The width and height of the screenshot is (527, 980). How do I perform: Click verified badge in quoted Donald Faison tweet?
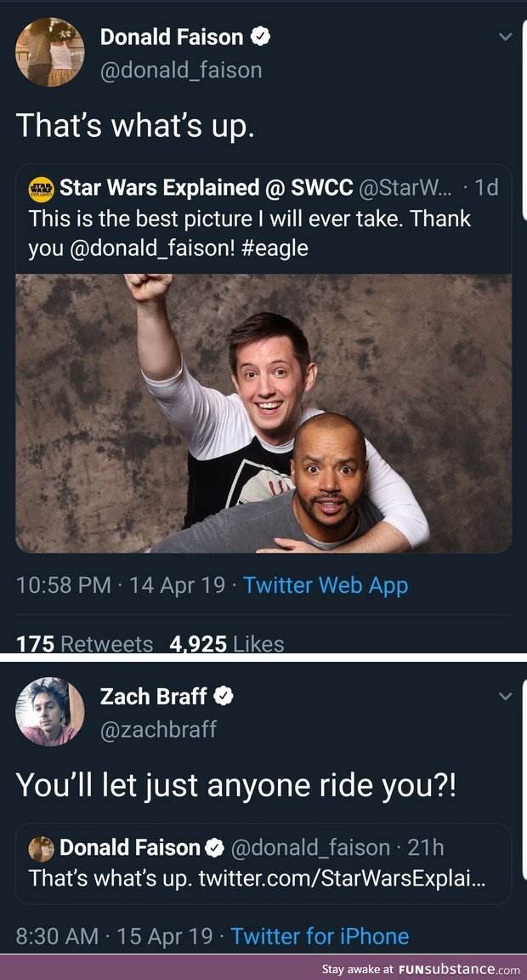(x=215, y=848)
